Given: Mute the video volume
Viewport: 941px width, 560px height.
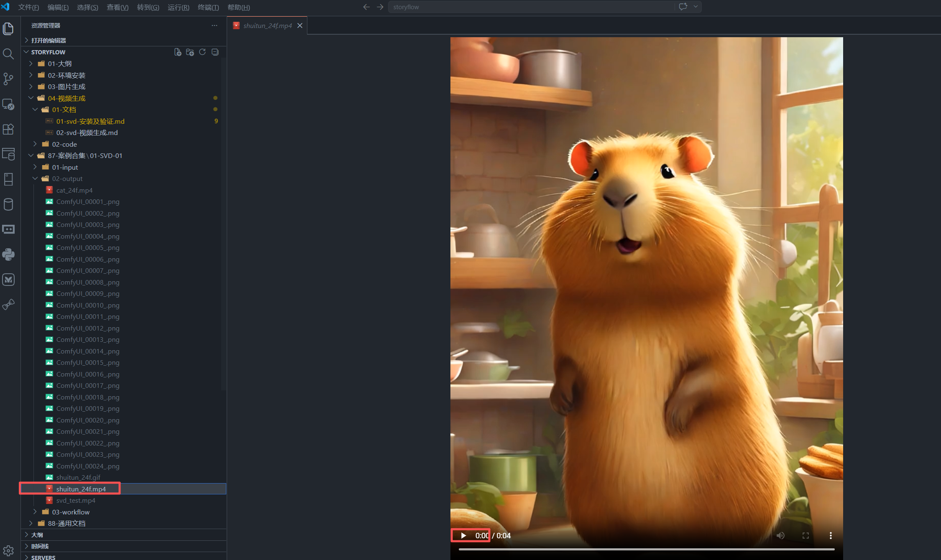Looking at the screenshot, I should [780, 535].
